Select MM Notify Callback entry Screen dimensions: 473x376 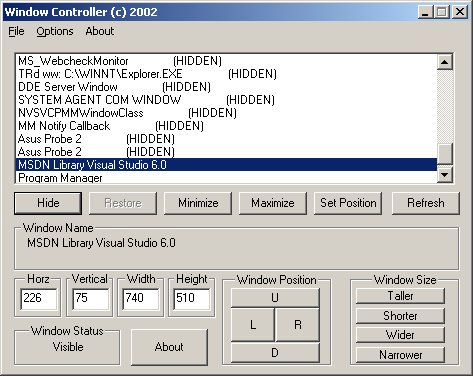226,126
